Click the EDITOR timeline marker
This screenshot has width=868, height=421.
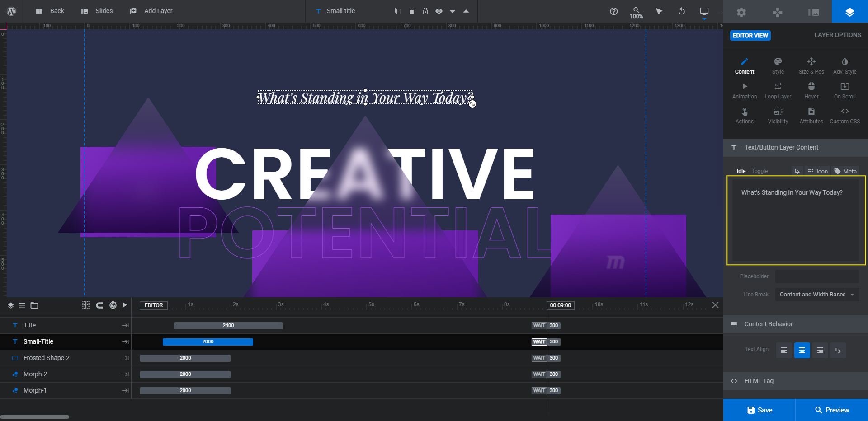point(154,305)
